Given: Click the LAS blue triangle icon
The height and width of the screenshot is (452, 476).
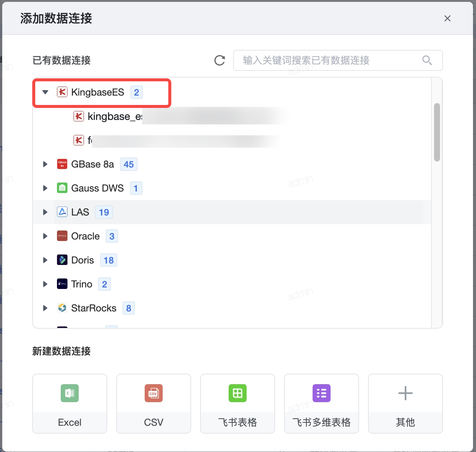Looking at the screenshot, I should (62, 212).
